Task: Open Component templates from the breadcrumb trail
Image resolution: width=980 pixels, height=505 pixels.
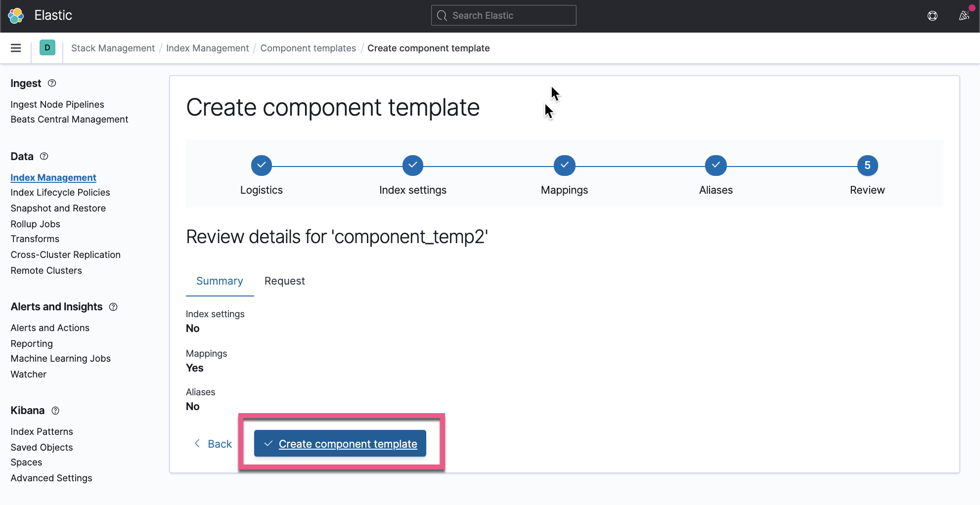Action: [308, 48]
